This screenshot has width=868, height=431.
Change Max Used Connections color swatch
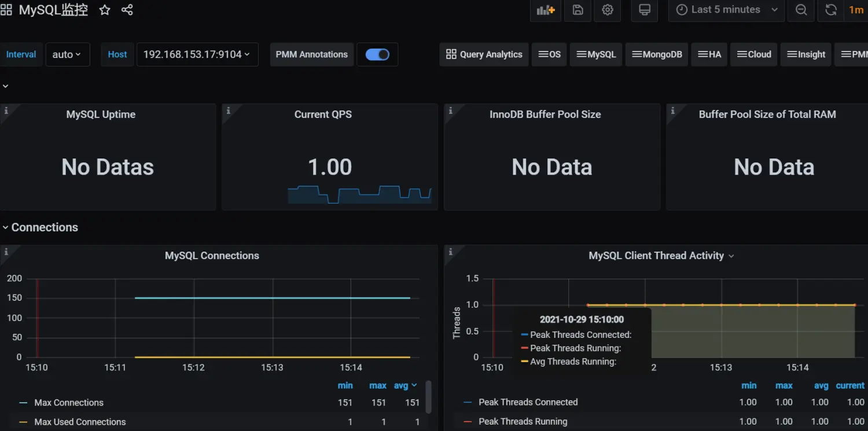23,422
